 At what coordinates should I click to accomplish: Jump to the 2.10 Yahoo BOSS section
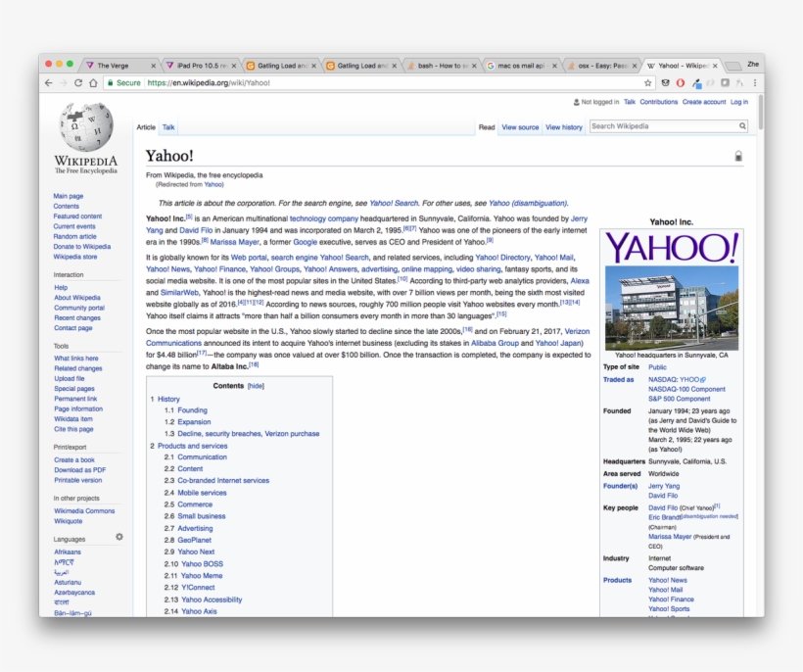click(202, 564)
